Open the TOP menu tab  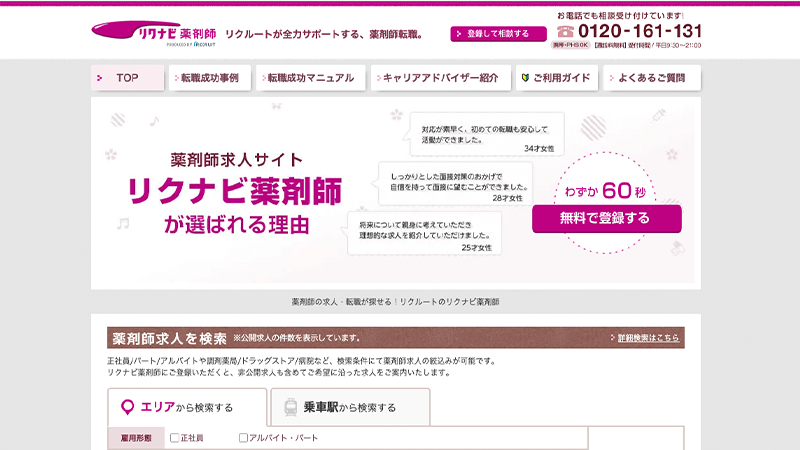click(128, 78)
